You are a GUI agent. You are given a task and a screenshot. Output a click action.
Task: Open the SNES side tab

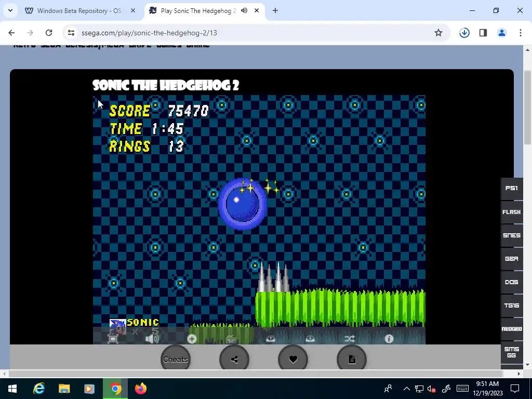click(x=512, y=235)
